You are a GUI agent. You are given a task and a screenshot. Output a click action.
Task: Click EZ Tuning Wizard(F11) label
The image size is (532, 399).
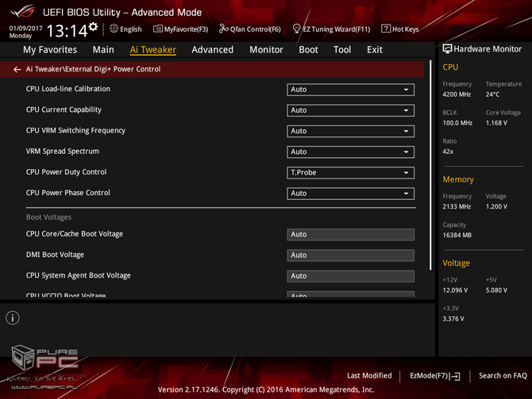[336, 29]
